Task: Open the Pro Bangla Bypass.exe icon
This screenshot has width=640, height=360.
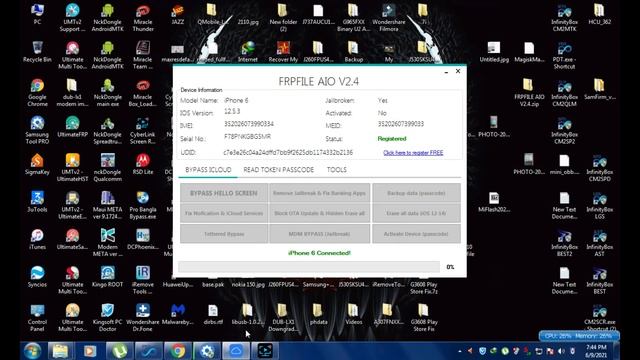Action: pyautogui.click(x=142, y=205)
